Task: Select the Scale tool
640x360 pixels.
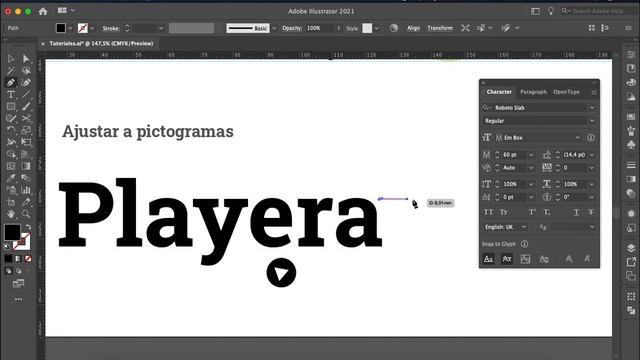Action: coord(26,131)
